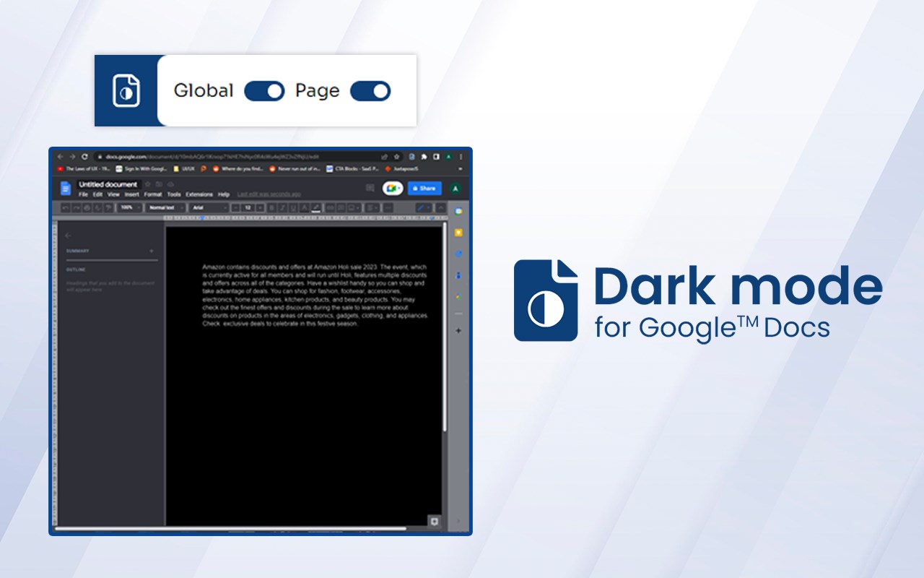Open the 100% zoom dropdown

pos(130,207)
